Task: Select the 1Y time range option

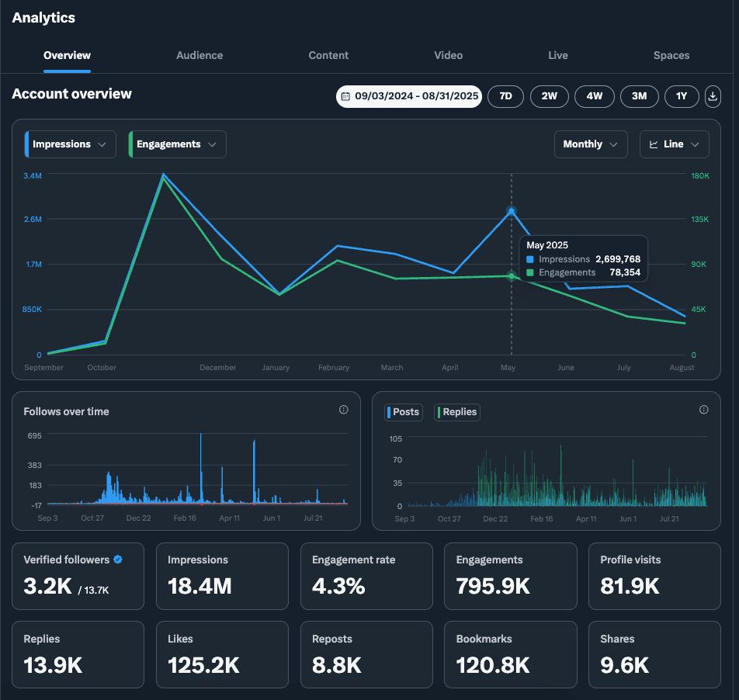Action: point(682,96)
